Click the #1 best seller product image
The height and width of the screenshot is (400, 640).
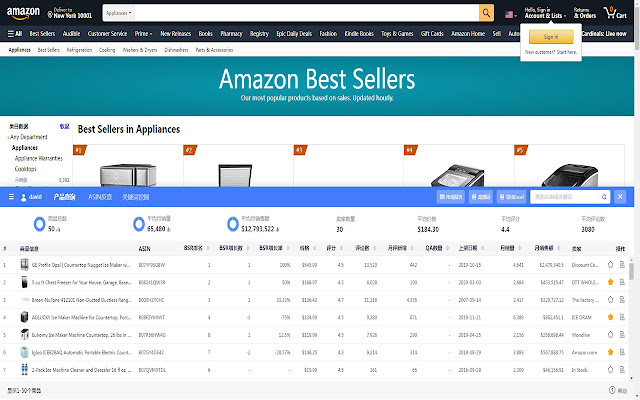pos(128,175)
